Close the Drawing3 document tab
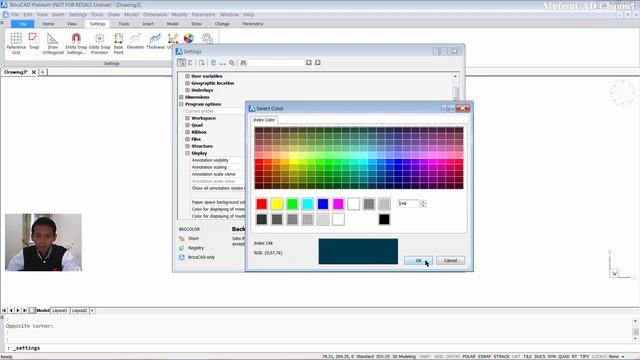 point(34,72)
